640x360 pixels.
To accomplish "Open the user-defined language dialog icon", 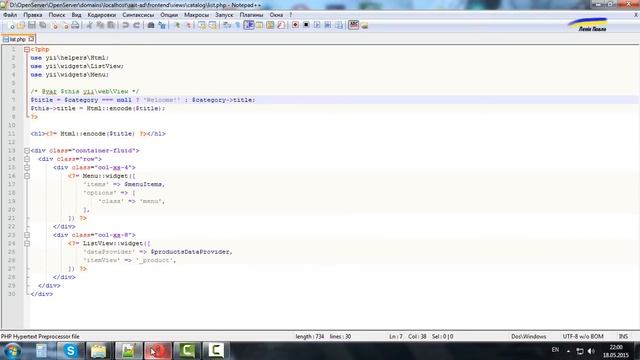I will tap(259, 25).
